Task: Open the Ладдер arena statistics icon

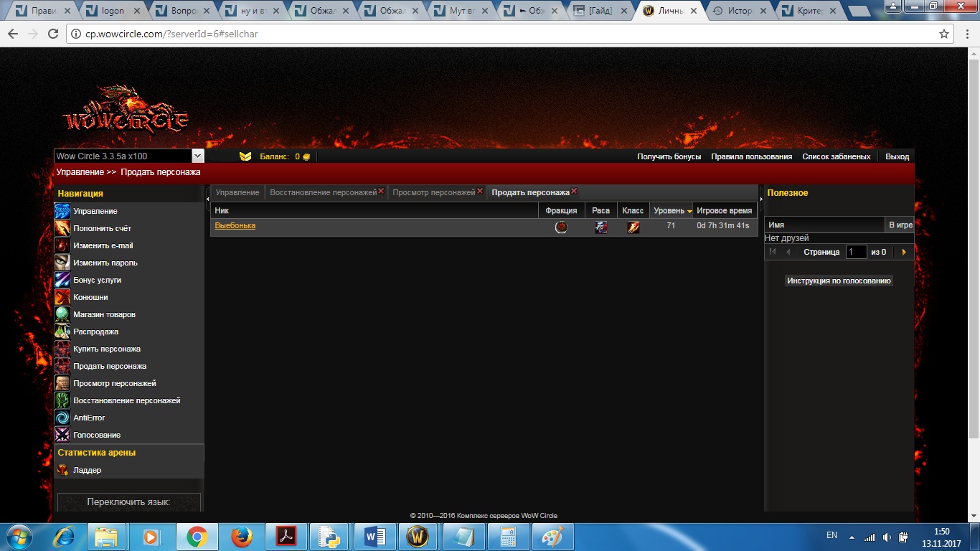Action: pos(62,470)
